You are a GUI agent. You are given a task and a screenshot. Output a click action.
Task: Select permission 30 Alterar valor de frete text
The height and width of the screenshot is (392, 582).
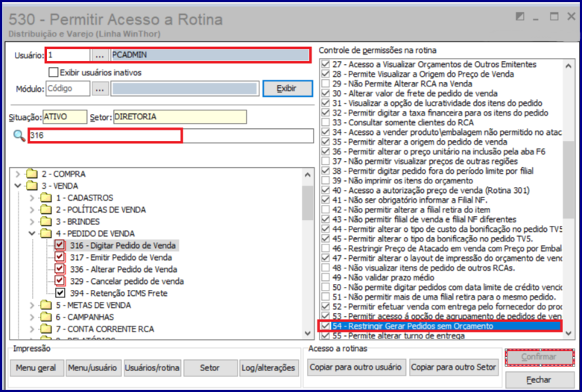pyautogui.click(x=414, y=93)
